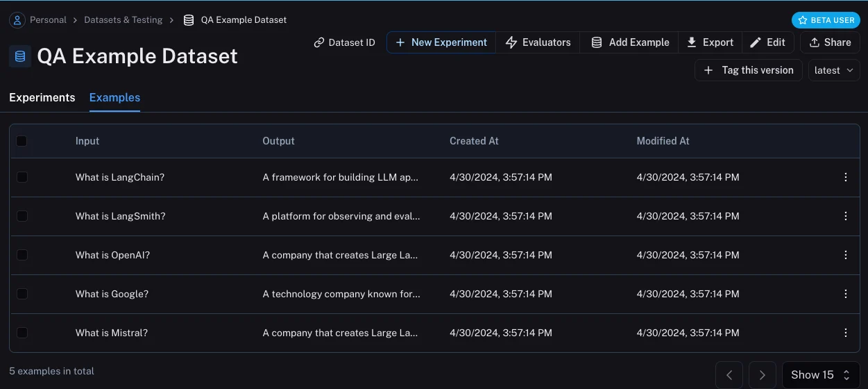The height and width of the screenshot is (389, 868).
Task: Open three-dot menu for What is Mistral?
Action: tap(845, 333)
